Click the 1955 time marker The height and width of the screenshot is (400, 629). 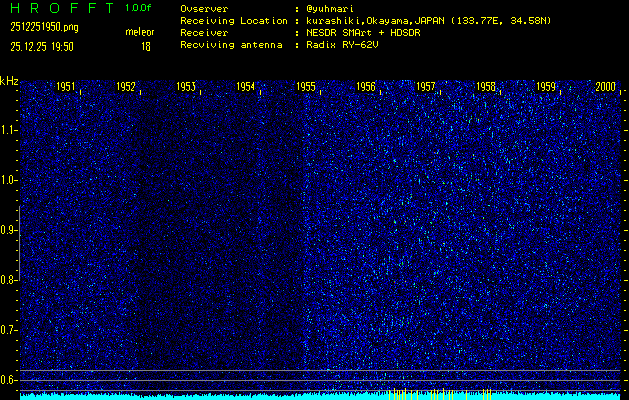coord(306,87)
